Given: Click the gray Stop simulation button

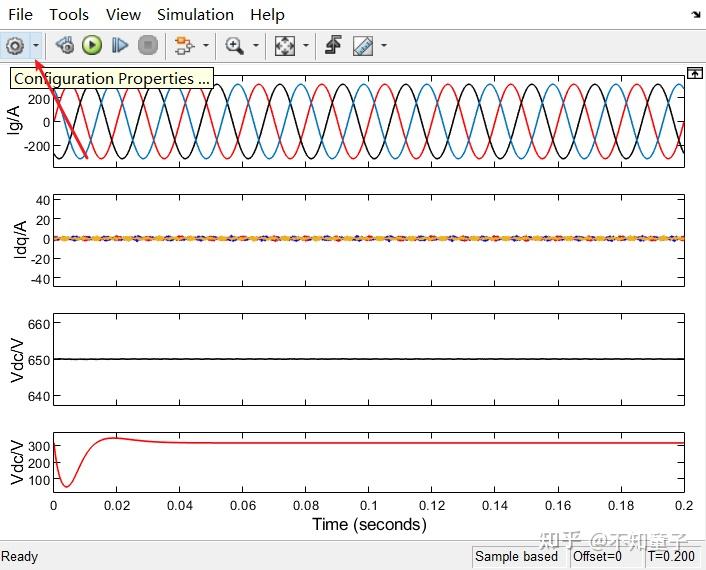Looking at the screenshot, I should (148, 45).
